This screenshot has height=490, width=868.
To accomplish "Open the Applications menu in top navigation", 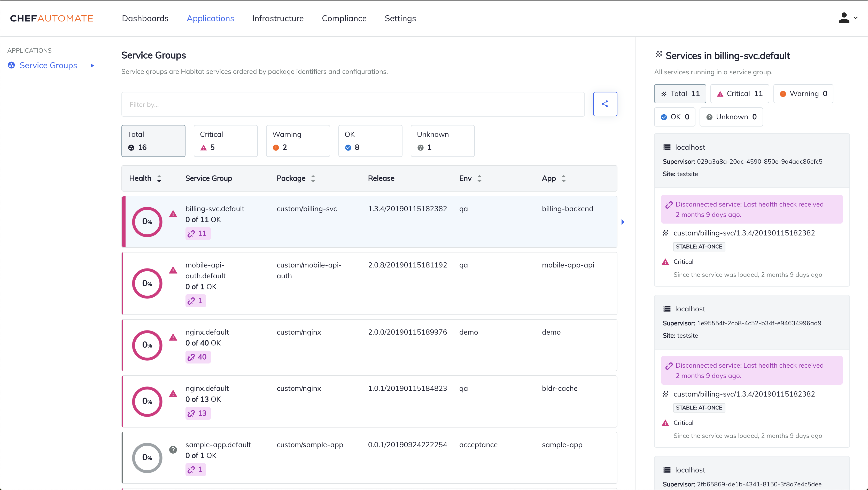I will click(x=210, y=18).
